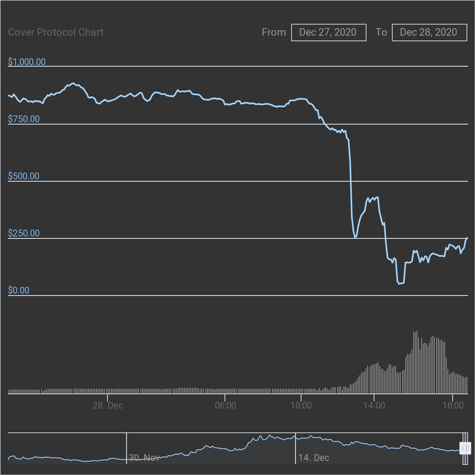The width and height of the screenshot is (476, 476).
Task: Click the $0.00 price axis label
Action: [x=18, y=290]
